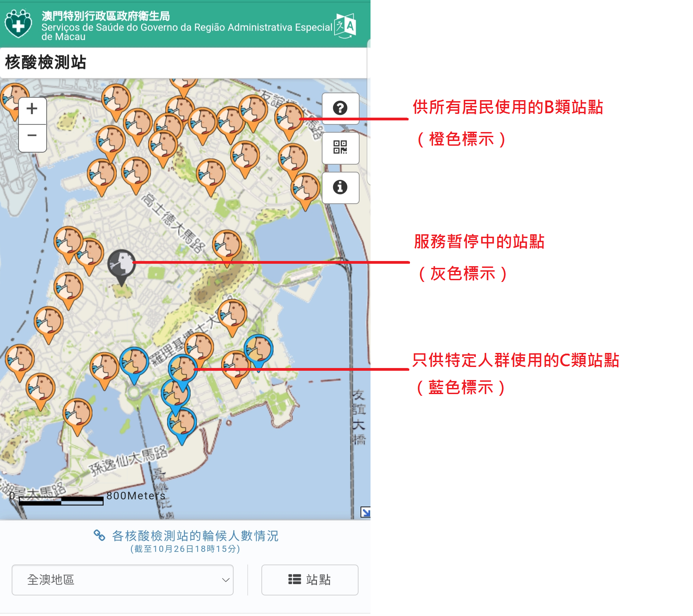Viewport: 693px width, 616px height.
Task: Click the information (i) button
Action: (340, 187)
